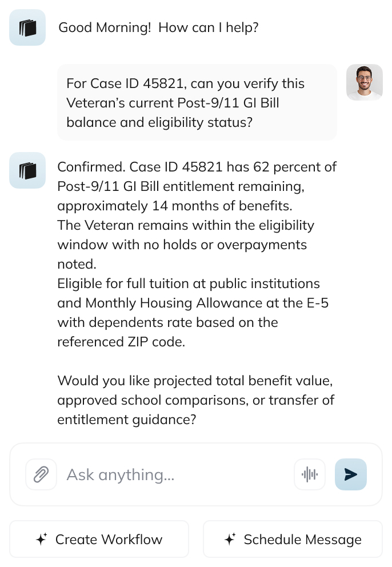392x567 pixels.
Task: Click the assistant avatar beside Good Morning
Action: (x=27, y=27)
